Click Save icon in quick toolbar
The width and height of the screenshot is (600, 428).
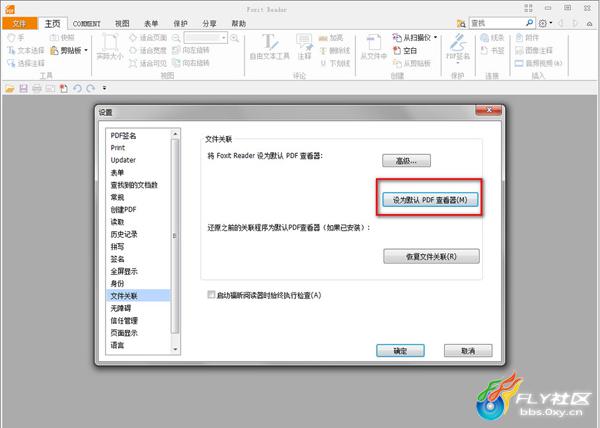coord(23,89)
